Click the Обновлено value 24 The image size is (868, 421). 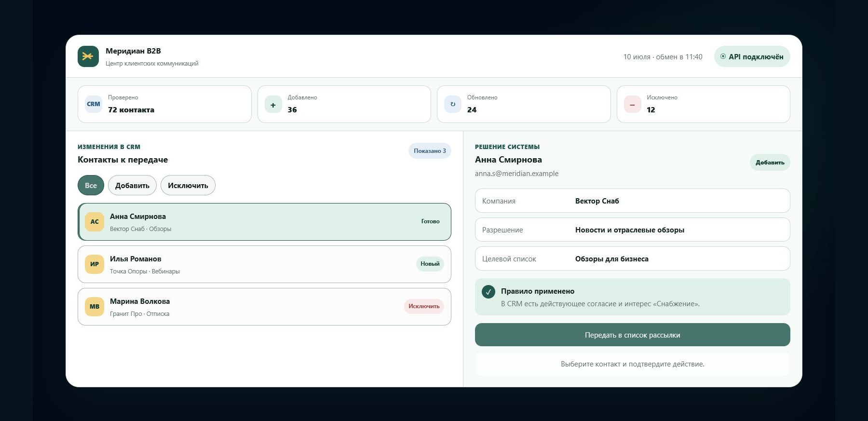472,110
